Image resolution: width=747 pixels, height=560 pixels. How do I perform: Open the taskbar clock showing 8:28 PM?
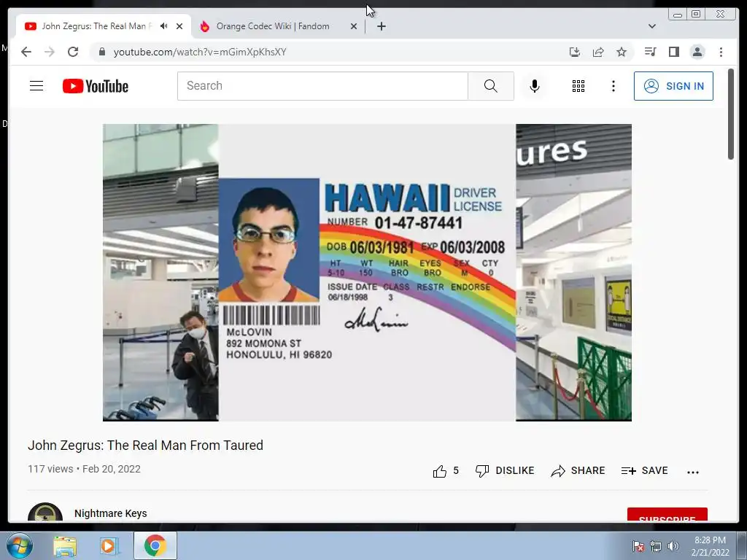710,546
